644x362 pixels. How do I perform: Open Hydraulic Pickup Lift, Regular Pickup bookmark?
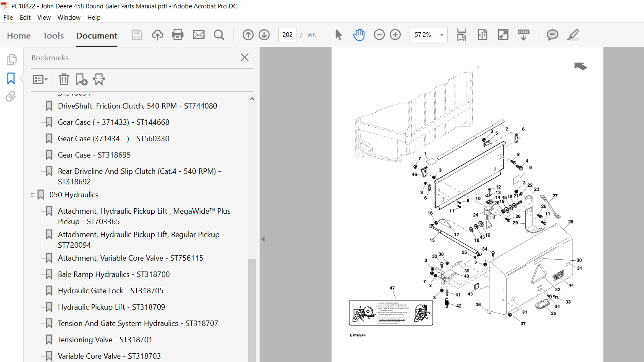141,240
